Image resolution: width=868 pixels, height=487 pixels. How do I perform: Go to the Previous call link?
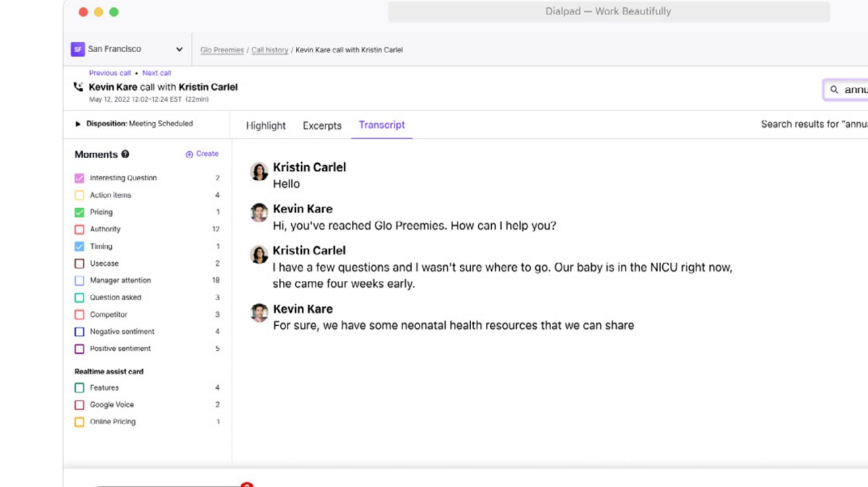click(110, 73)
